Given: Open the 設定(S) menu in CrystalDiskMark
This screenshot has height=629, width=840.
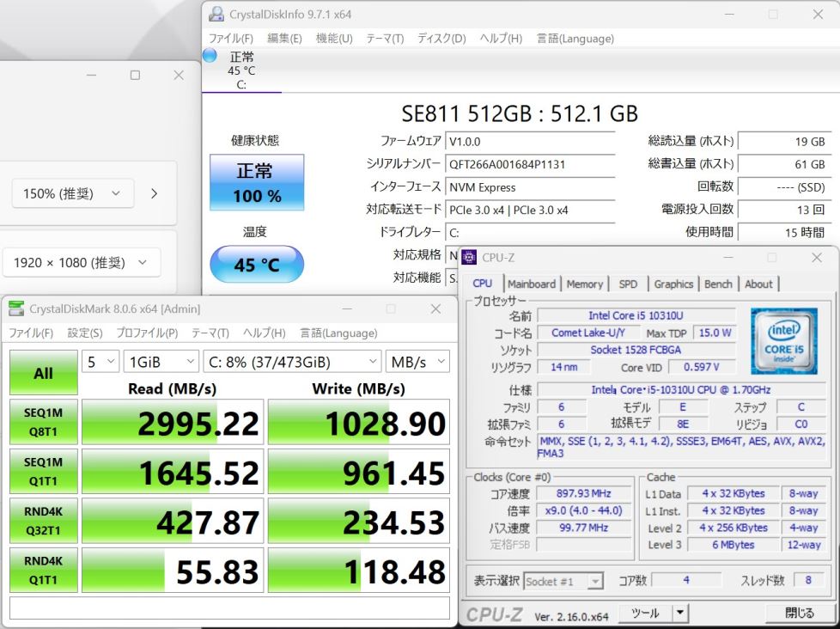Looking at the screenshot, I should point(85,333).
